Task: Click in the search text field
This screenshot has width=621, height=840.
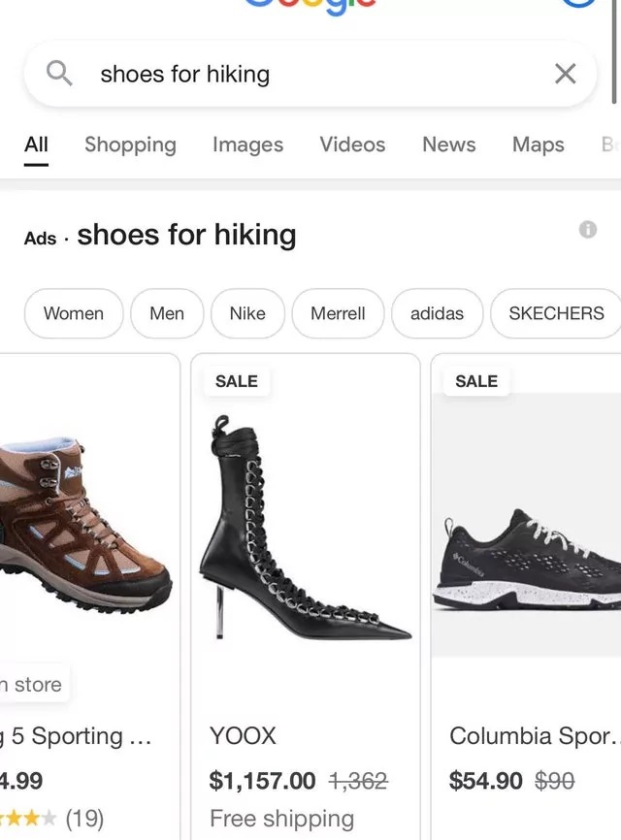Action: tap(310, 74)
